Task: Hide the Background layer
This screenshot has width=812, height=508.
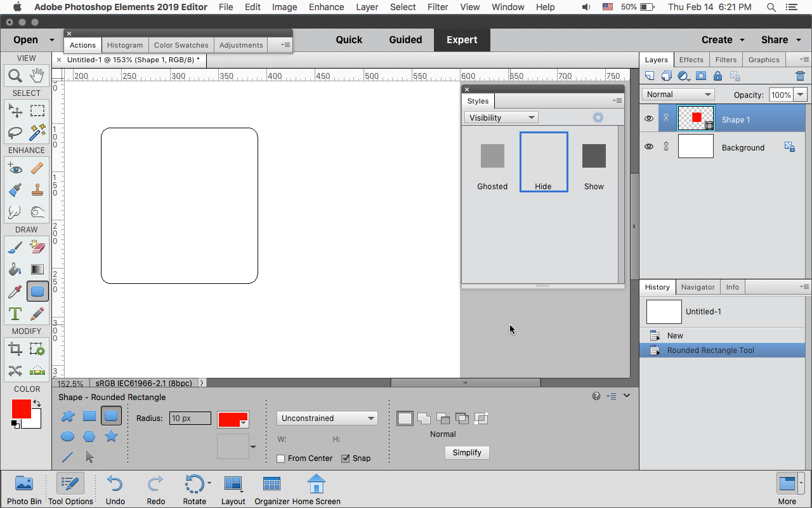Action: click(648, 147)
